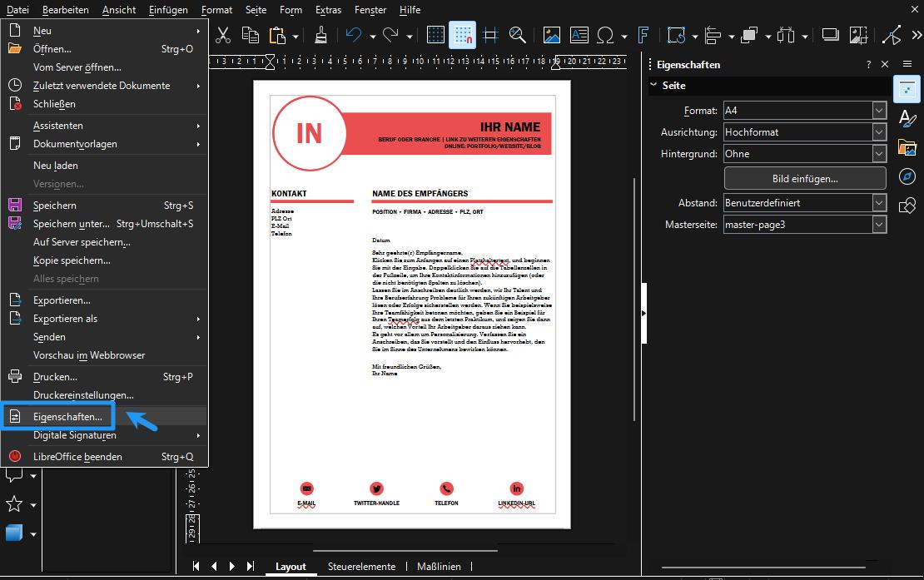
Task: Select the Stars and Banners tool
Action: pos(14,504)
